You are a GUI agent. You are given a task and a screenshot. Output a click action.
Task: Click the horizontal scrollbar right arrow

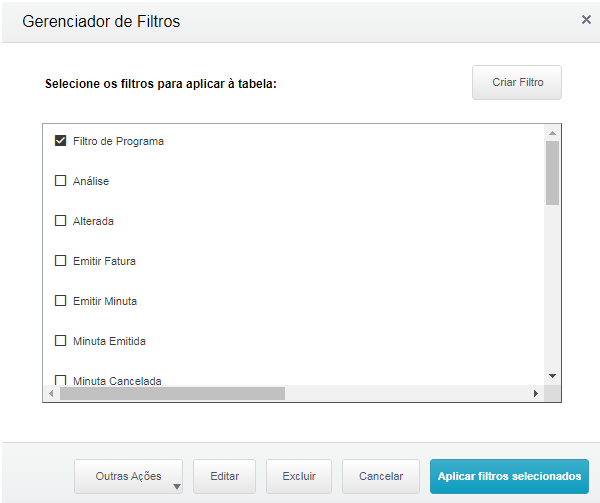coord(536,394)
